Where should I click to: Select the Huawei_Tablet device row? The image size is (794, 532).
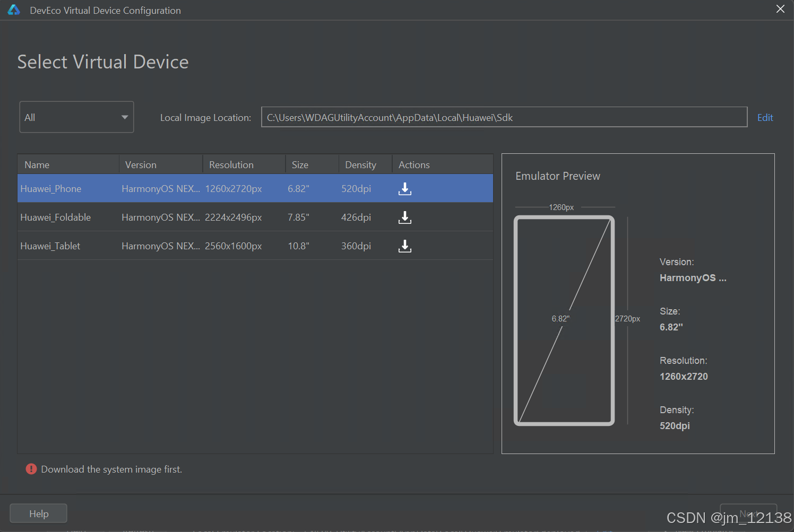(x=255, y=246)
